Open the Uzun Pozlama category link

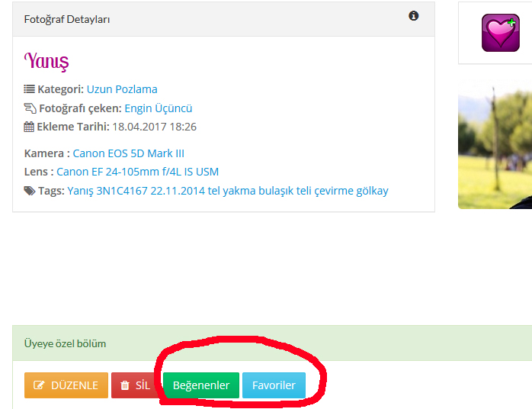click(x=122, y=89)
